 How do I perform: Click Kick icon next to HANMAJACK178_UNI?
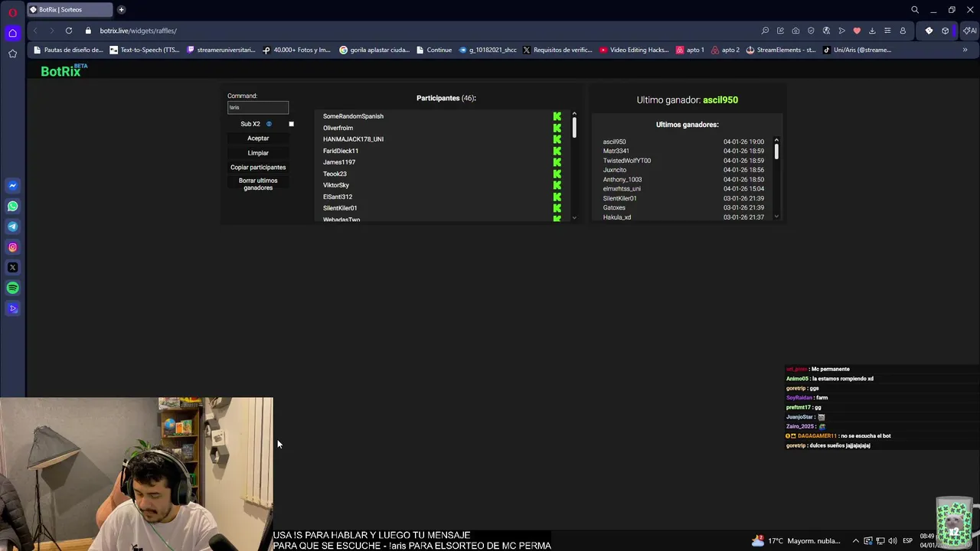point(557,139)
